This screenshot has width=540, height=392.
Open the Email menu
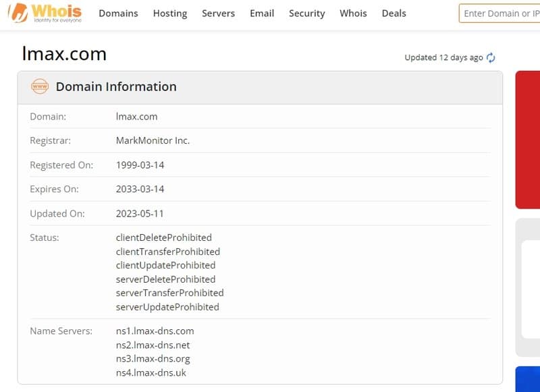point(262,13)
